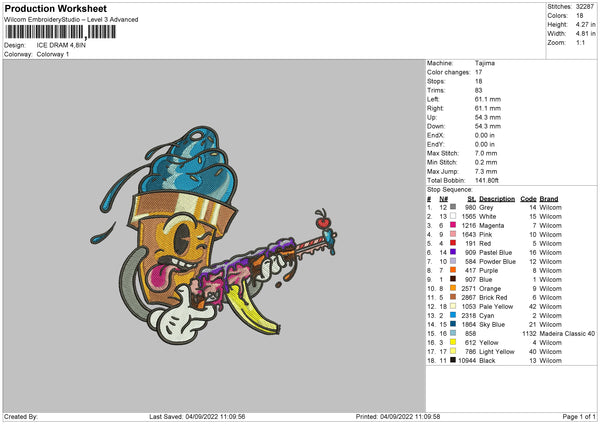The height and width of the screenshot is (424, 600).
Task: Click the barcode under the worksheet title
Action: tap(60, 32)
